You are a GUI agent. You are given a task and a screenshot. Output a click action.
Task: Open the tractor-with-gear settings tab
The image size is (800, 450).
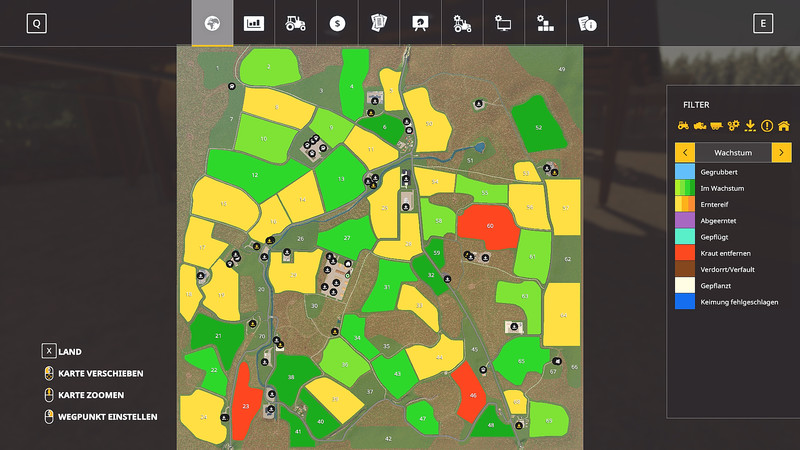pos(462,23)
